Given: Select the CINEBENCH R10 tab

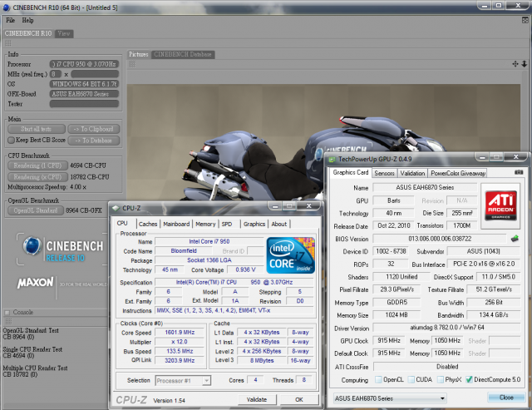Looking at the screenshot, I should point(28,33).
